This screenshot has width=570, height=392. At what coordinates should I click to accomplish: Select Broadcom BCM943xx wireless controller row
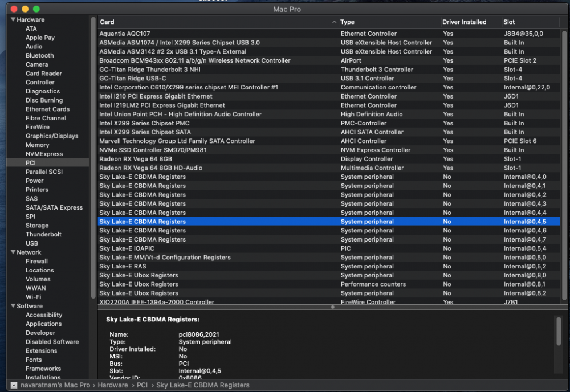(x=329, y=60)
